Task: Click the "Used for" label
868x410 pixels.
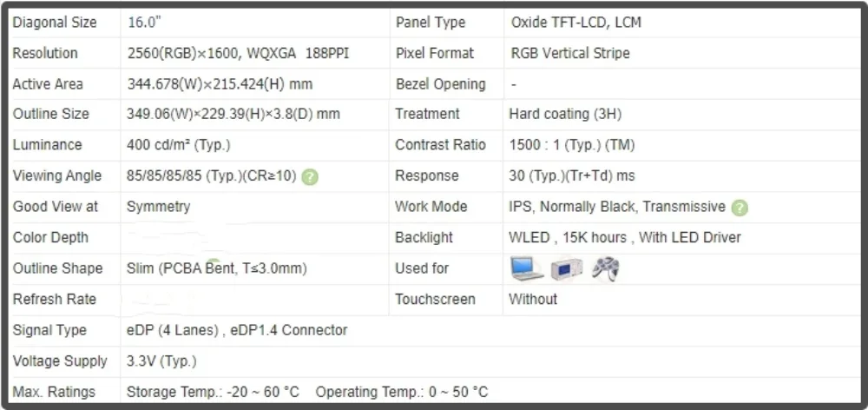Action: coord(422,268)
